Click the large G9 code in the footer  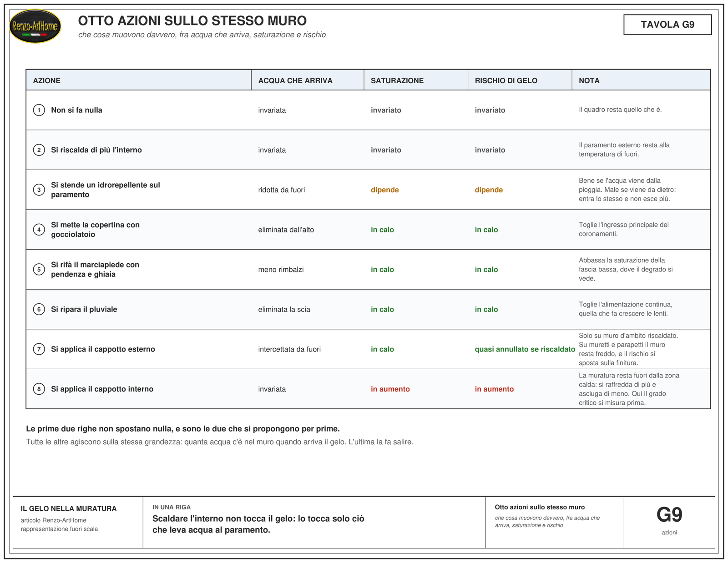(669, 515)
